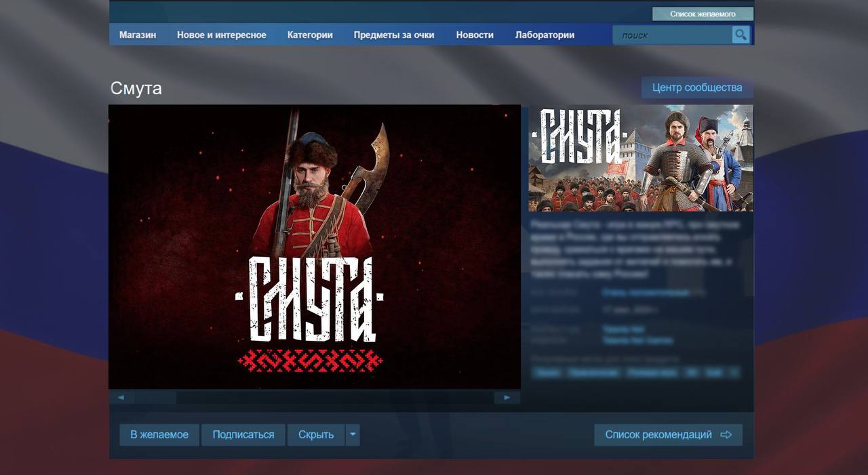Open the Магазин menu
The image size is (868, 475).
(x=138, y=35)
